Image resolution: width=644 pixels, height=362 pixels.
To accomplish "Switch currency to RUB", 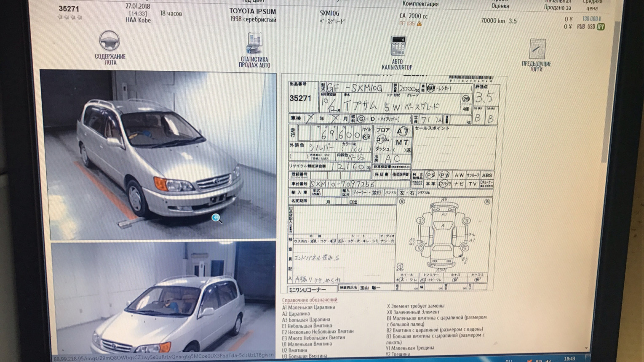I will pos(581,27).
